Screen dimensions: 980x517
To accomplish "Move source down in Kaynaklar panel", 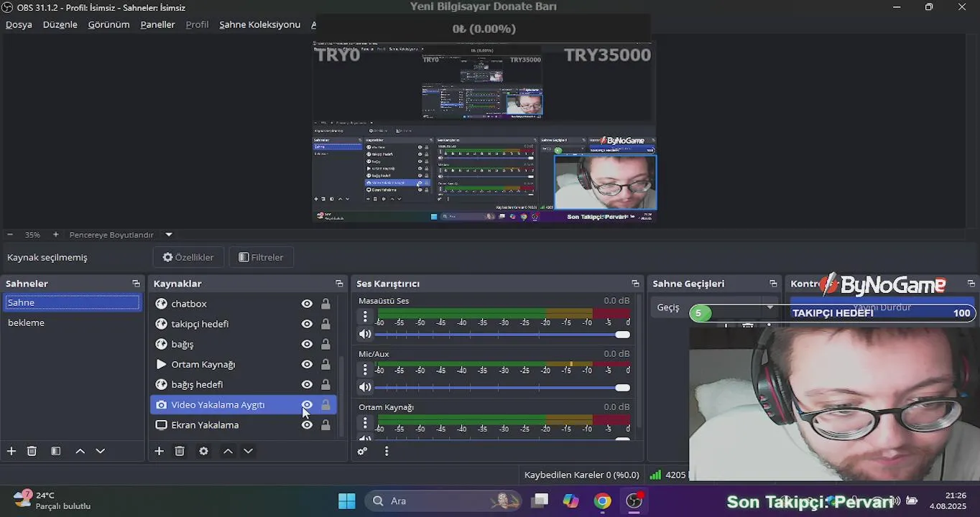I will pyautogui.click(x=249, y=451).
